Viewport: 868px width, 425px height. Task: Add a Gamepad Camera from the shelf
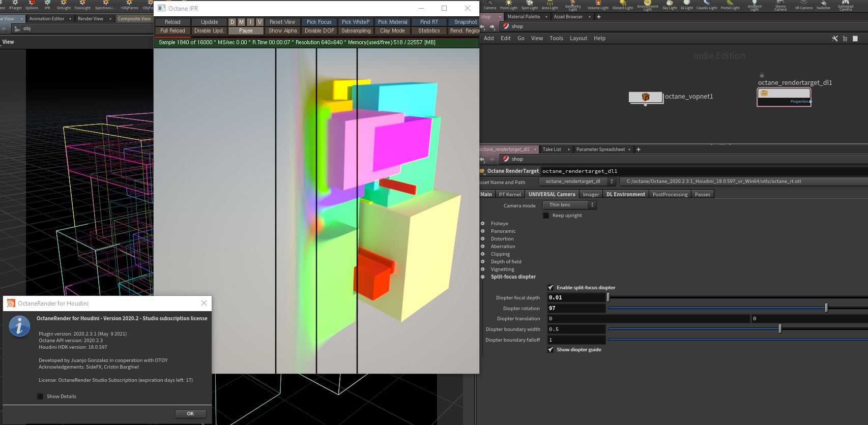pyautogui.click(x=846, y=6)
